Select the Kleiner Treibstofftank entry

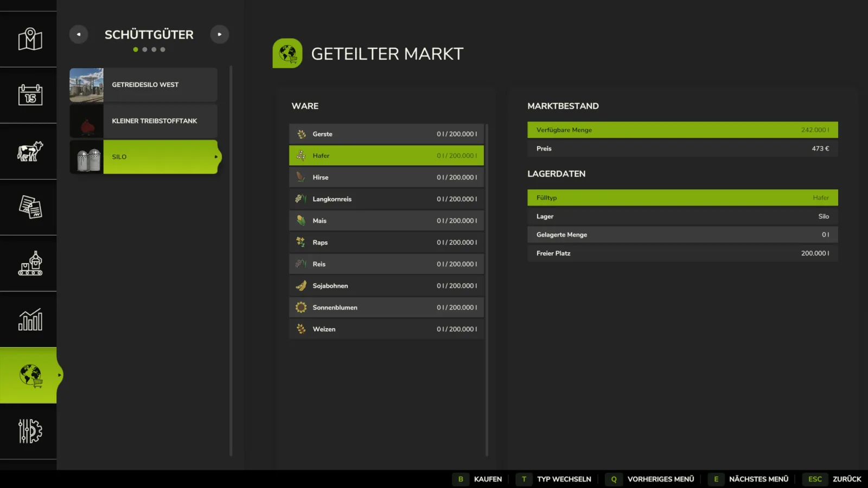pos(143,121)
